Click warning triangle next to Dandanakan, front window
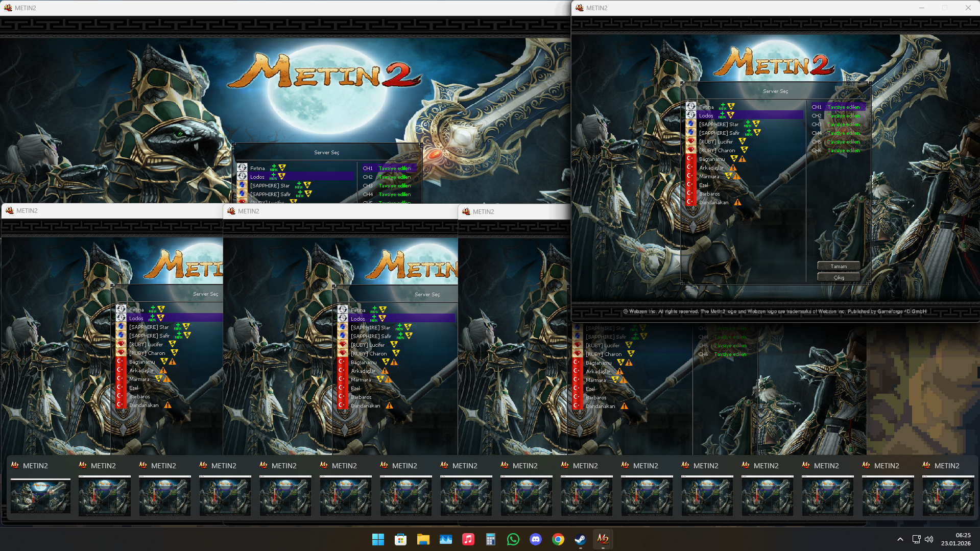 [737, 202]
